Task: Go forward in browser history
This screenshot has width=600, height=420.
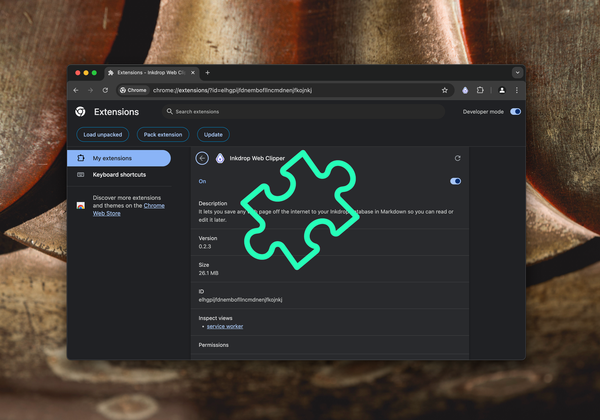Action: click(90, 90)
